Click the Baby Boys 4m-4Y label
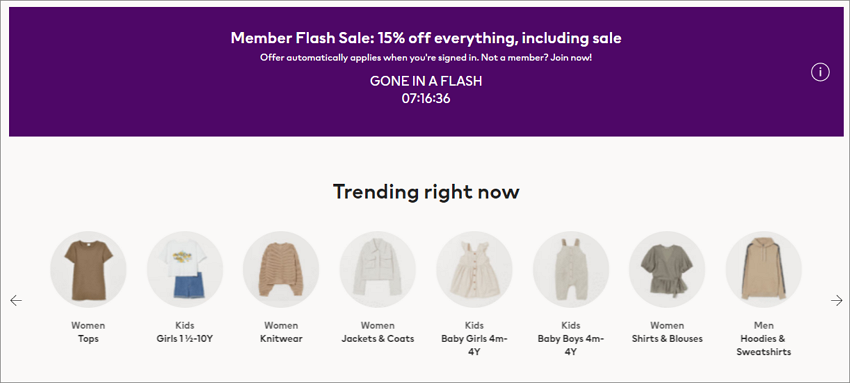 pos(571,345)
